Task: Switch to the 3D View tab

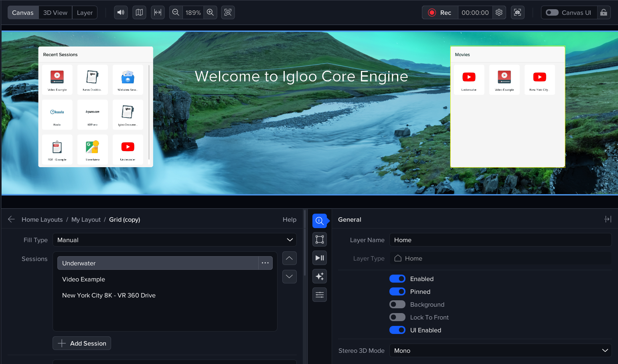Action: [55, 12]
